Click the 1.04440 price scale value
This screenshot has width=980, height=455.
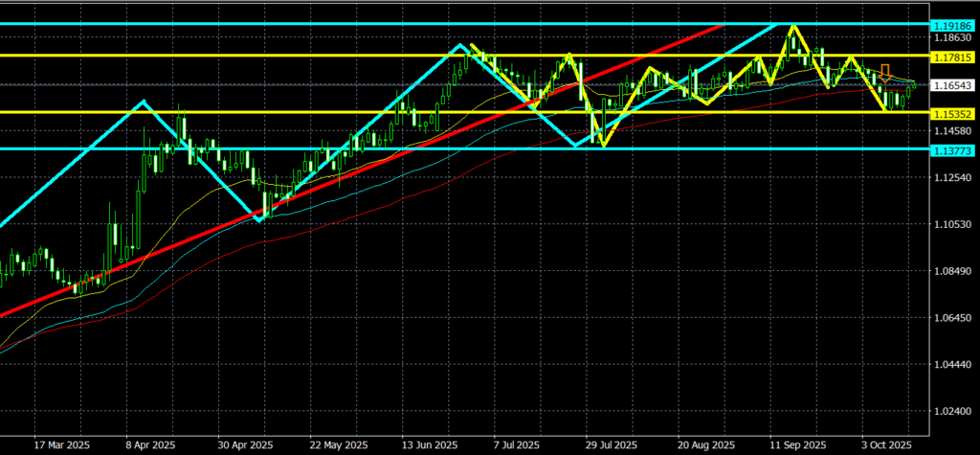(950, 365)
